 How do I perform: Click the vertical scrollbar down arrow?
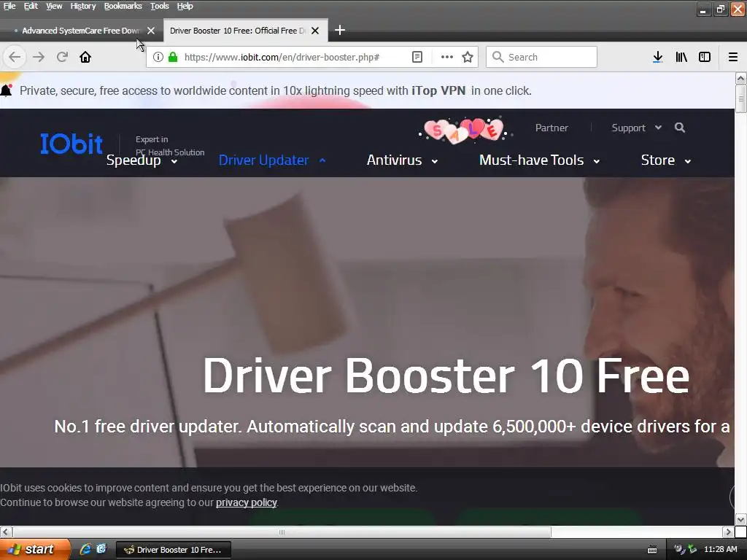click(x=740, y=519)
